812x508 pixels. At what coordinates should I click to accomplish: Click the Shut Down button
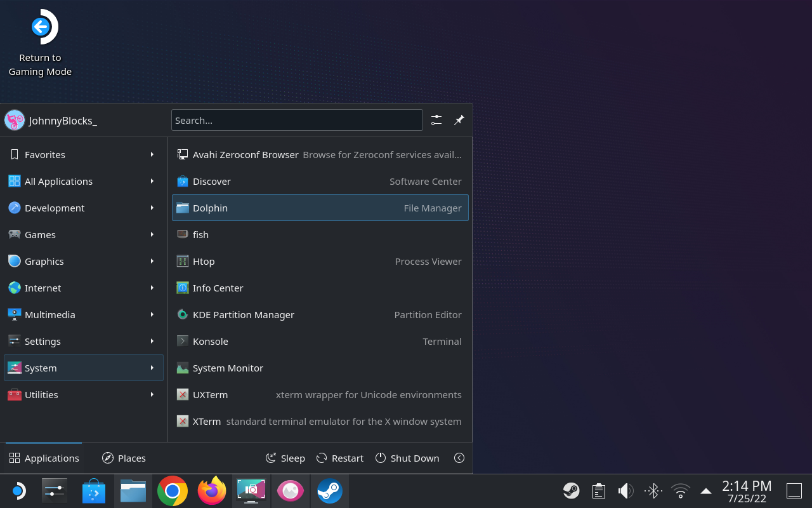pos(407,458)
